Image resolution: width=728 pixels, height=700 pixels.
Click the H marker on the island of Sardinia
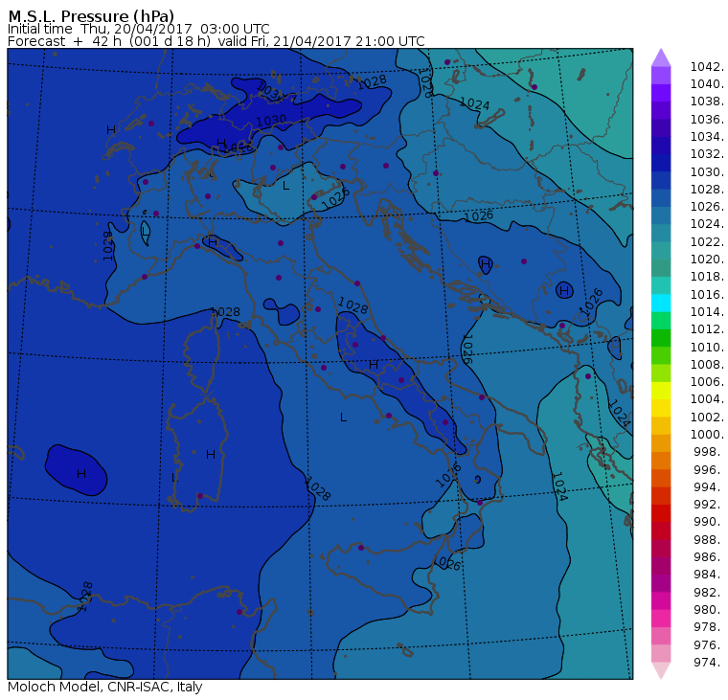(211, 455)
